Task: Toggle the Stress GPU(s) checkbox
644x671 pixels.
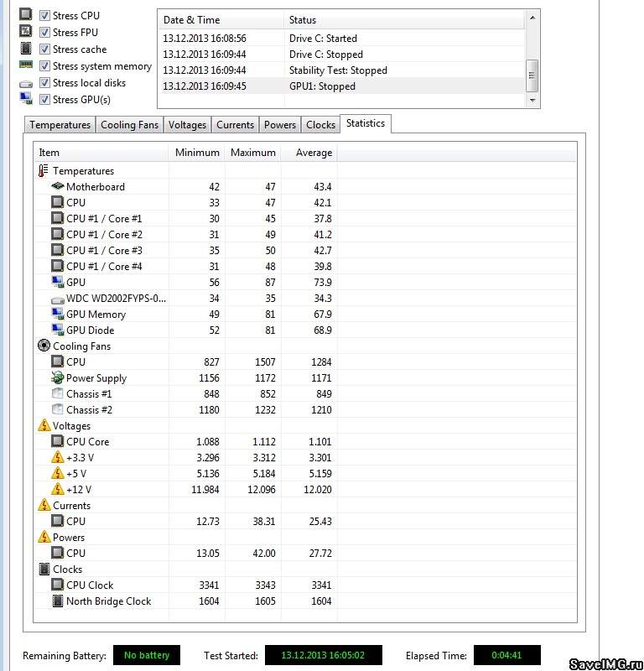Action: (44, 99)
